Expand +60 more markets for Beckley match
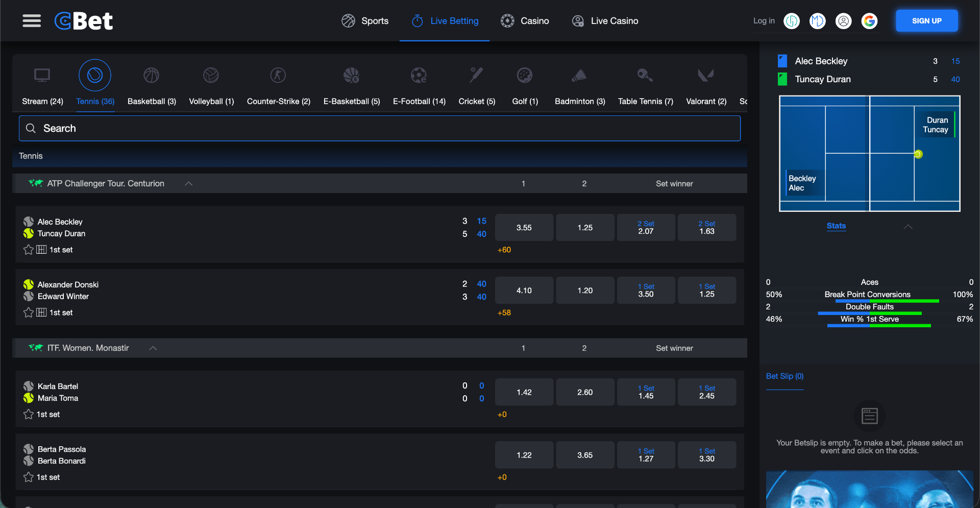Image resolution: width=980 pixels, height=508 pixels. tap(504, 250)
